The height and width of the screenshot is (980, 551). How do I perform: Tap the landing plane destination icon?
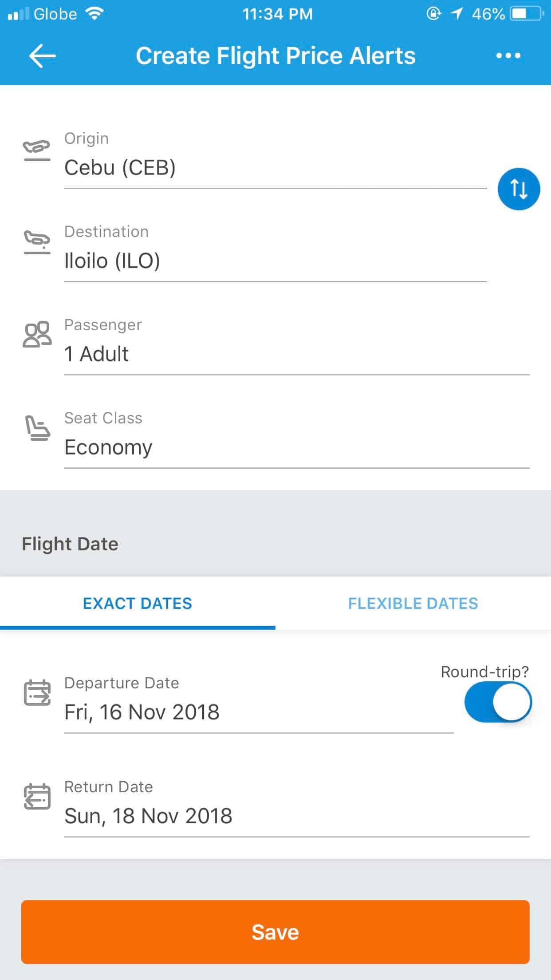(x=37, y=242)
